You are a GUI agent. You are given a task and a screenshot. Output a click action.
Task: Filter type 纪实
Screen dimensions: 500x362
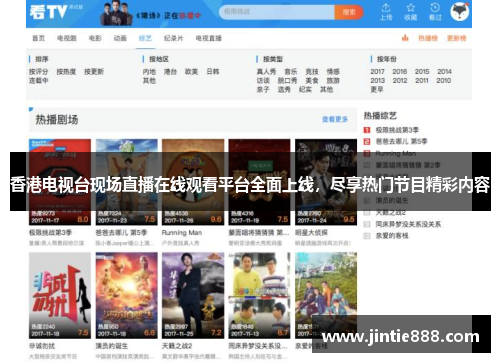point(305,90)
